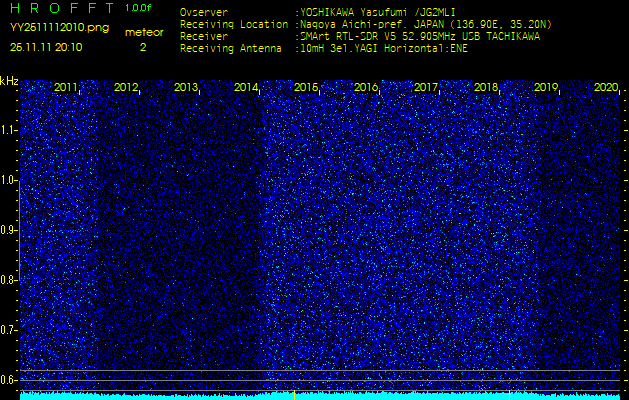The image size is (629, 400).
Task: Click the 0.6 kHz frequency label
Action: (x=8, y=380)
